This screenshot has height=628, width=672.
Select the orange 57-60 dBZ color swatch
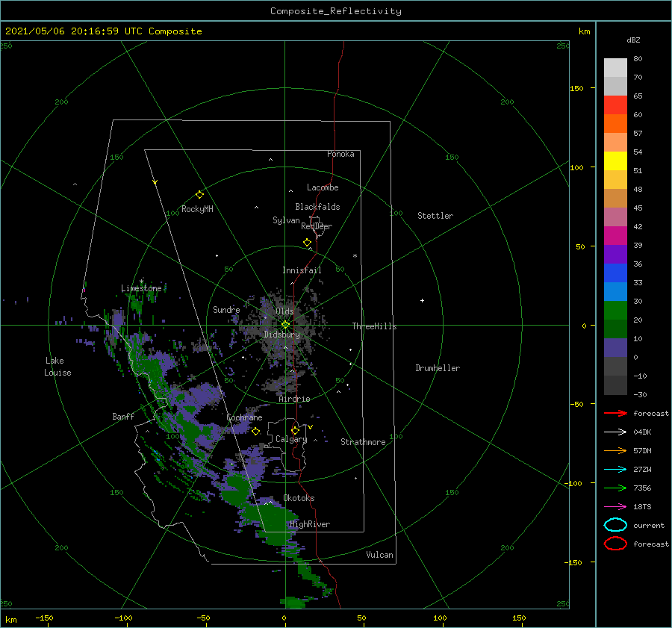pos(615,124)
